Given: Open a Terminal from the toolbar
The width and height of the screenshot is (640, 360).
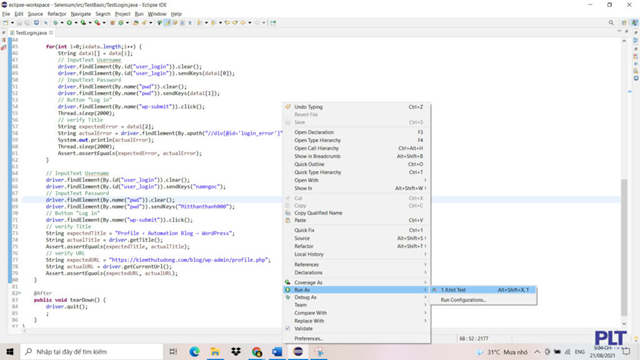Looking at the screenshot, I should [36, 23].
